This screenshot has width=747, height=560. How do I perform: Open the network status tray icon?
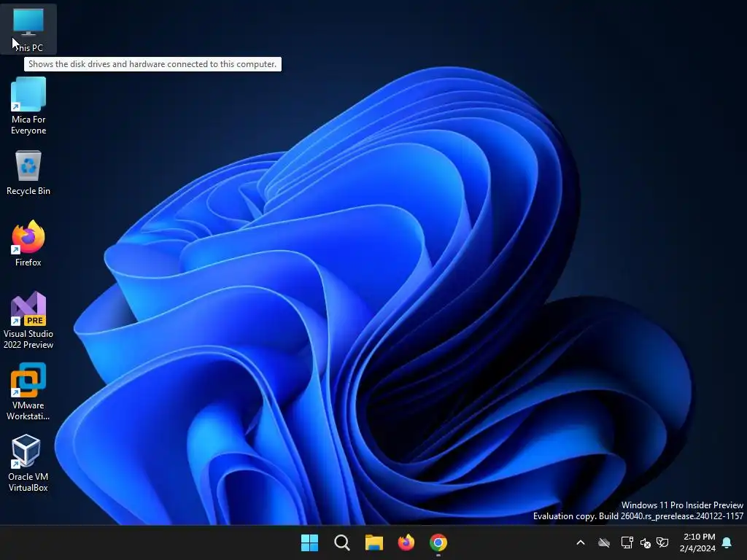tap(627, 542)
